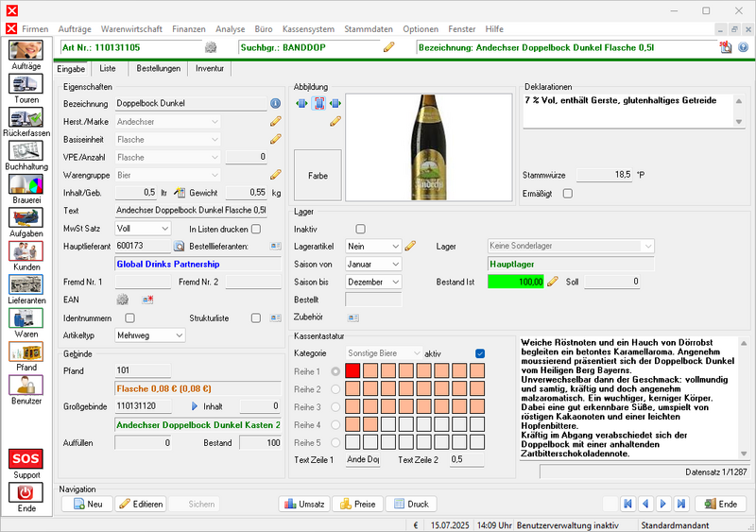Open the Brauerei module icon

pyautogui.click(x=26, y=186)
